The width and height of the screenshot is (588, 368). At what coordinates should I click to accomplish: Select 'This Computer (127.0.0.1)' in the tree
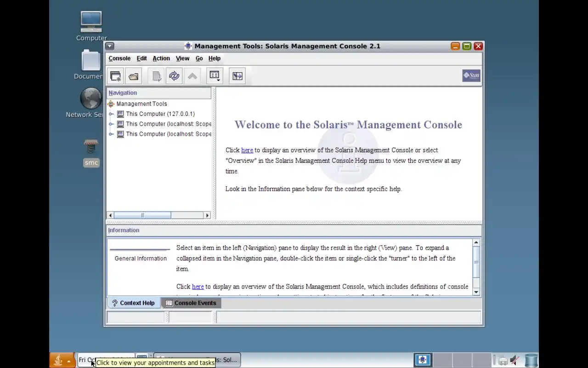160,114
